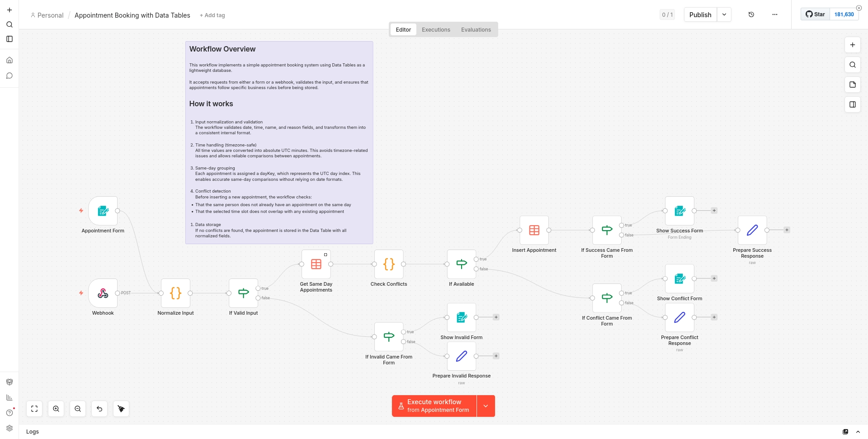
Task: Expand the Publish dropdown arrow
Action: 724,14
